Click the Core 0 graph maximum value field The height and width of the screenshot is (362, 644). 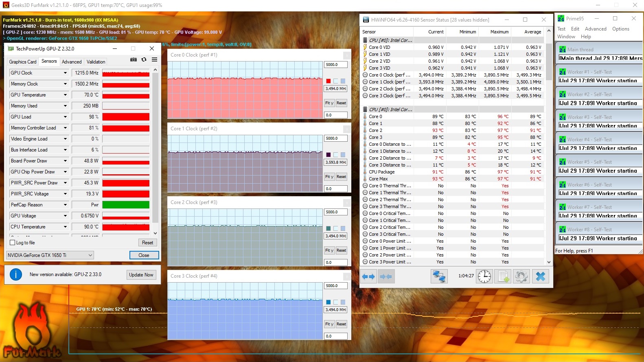(x=336, y=65)
